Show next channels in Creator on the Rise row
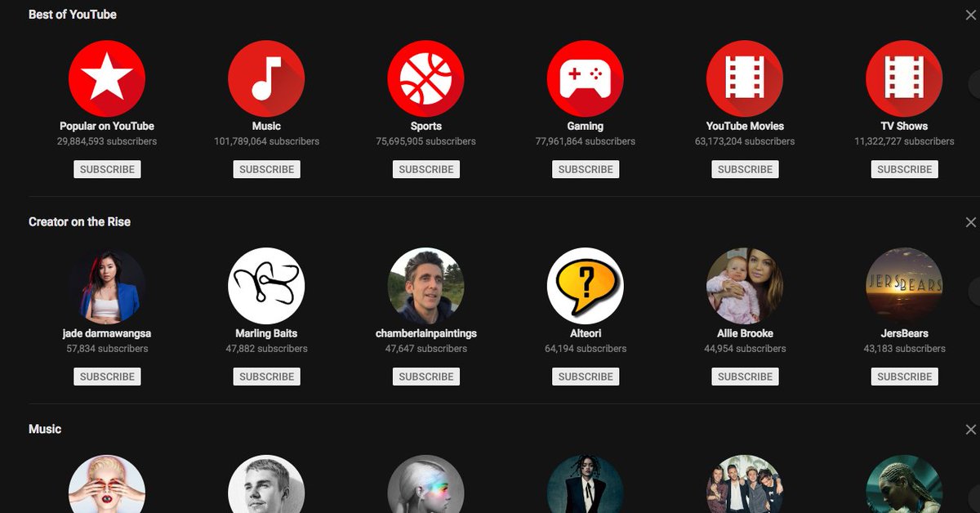Screen dimensions: 980x513 [974, 292]
